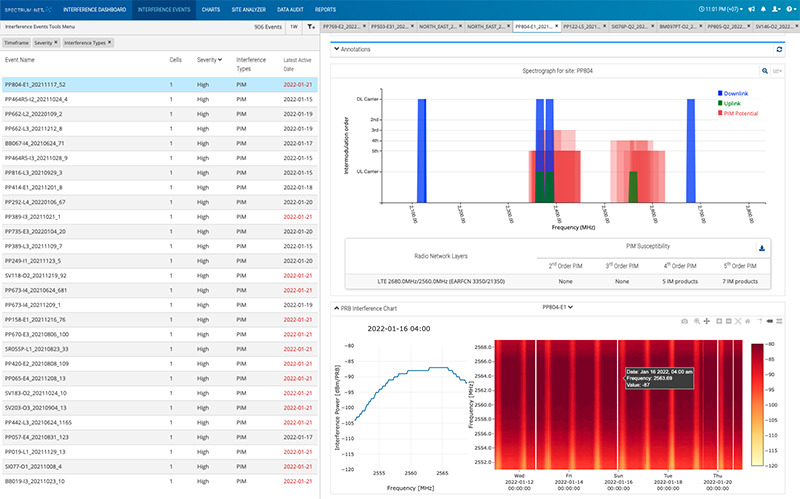Open the help menu in the header
The height and width of the screenshot is (499, 800).
coord(790,9)
